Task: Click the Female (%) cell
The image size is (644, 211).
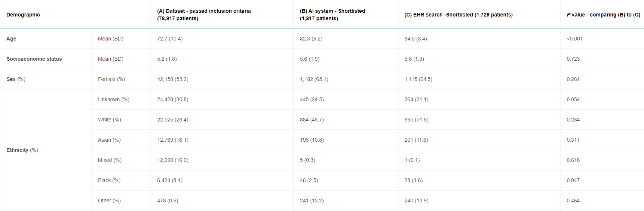Action: pyautogui.click(x=111, y=79)
